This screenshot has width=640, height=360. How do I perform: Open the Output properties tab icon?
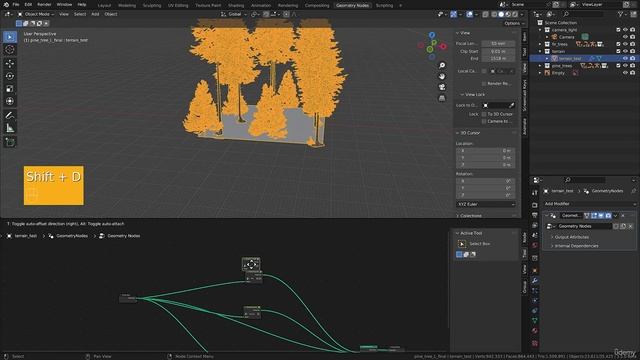click(535, 215)
